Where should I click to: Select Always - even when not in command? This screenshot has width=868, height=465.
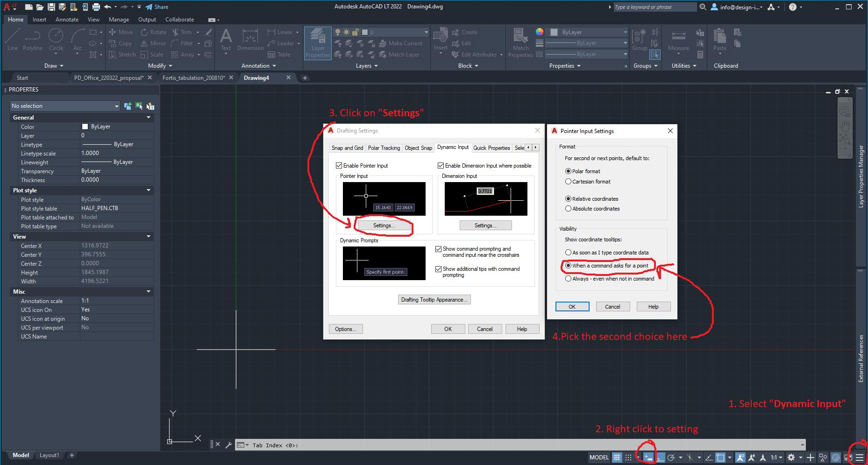point(569,279)
